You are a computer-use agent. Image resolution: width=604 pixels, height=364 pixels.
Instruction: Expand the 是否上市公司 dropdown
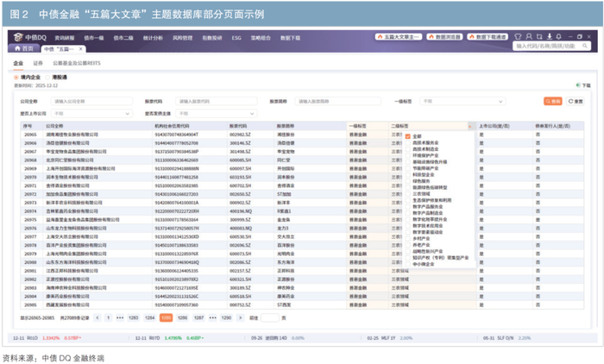click(91, 113)
